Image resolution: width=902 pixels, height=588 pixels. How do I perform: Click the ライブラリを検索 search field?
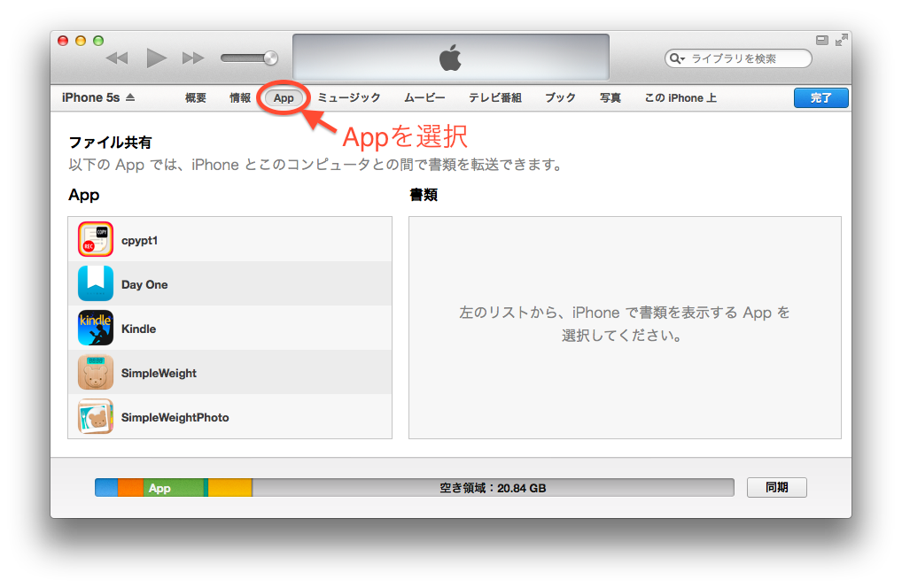pyautogui.click(x=744, y=59)
